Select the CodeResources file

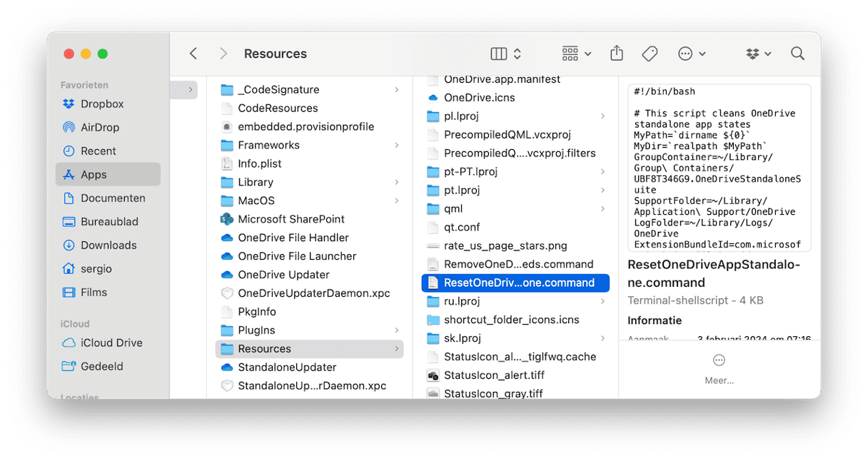[309, 108]
